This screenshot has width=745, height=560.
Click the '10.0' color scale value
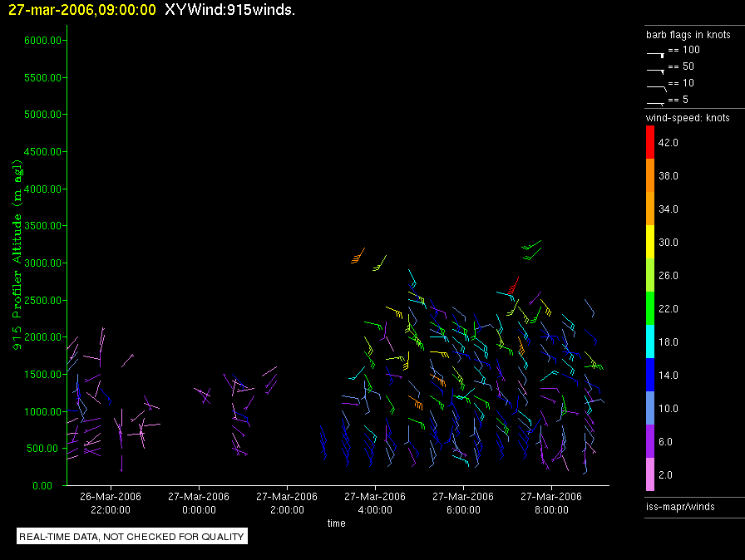[x=668, y=408]
